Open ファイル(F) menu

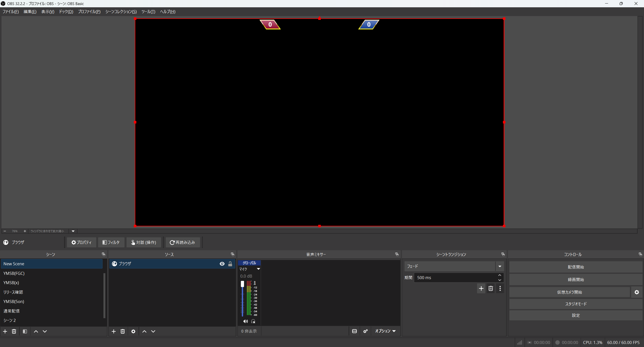(11, 12)
